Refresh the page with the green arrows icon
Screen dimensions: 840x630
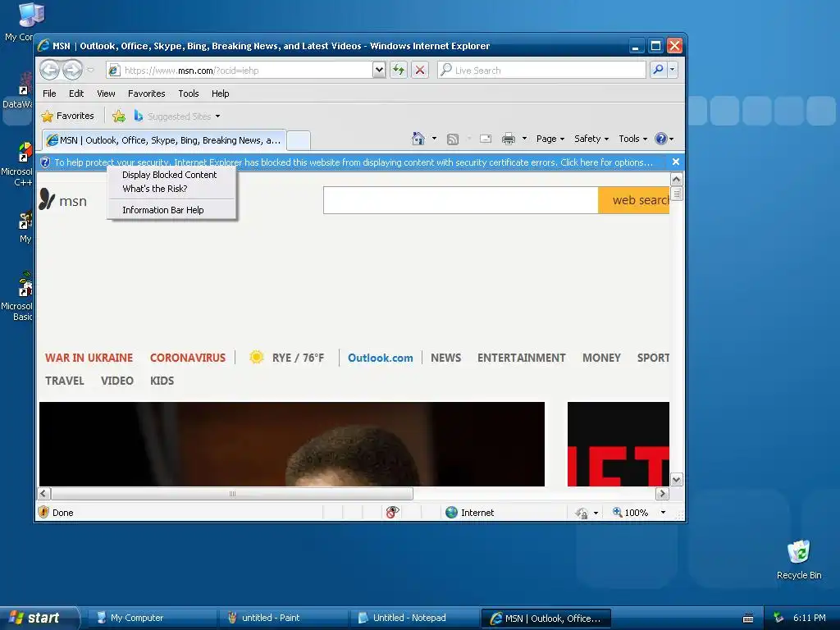click(x=399, y=70)
